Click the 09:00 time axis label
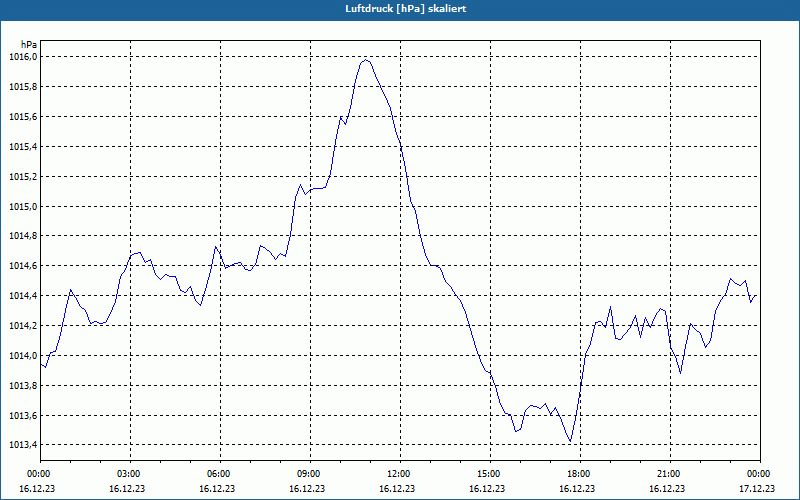This screenshot has height=500, width=800. click(310, 474)
